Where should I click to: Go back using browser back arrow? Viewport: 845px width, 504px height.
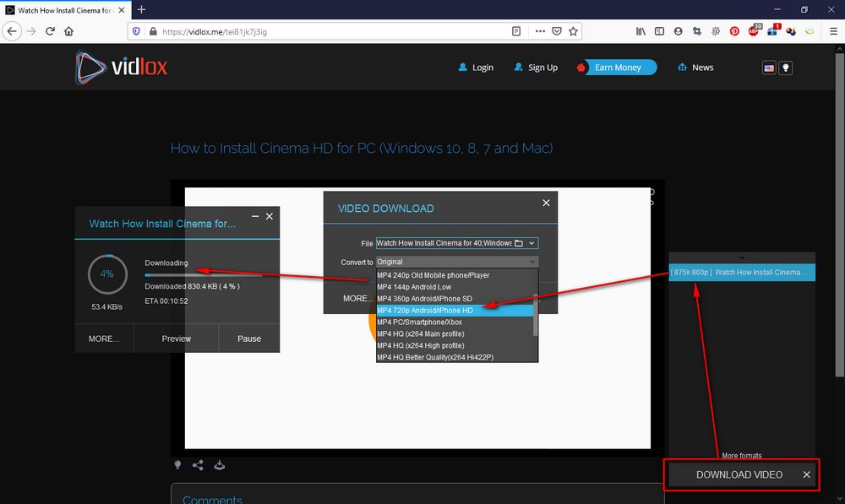coord(12,31)
